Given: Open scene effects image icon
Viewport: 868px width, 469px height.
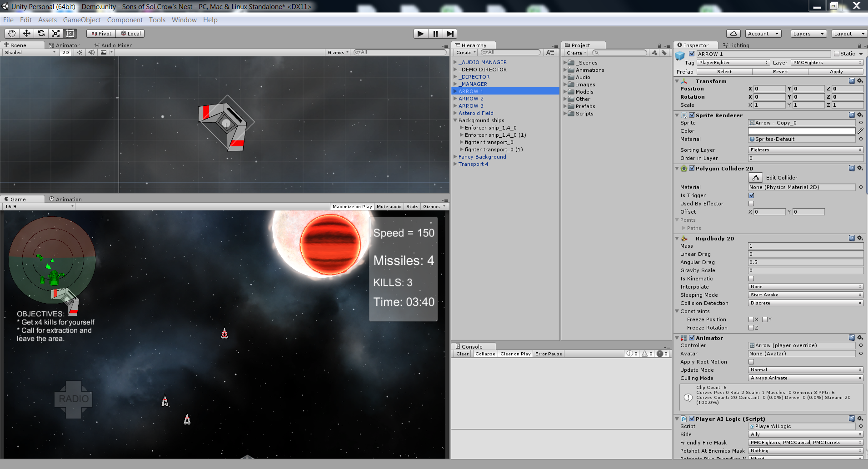Looking at the screenshot, I should [x=104, y=52].
